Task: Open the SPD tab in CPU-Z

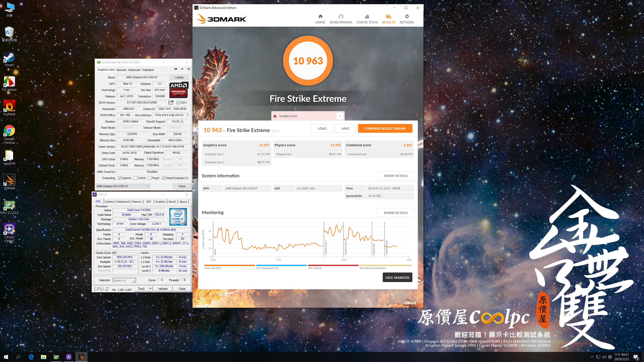Action: pyautogui.click(x=148, y=202)
